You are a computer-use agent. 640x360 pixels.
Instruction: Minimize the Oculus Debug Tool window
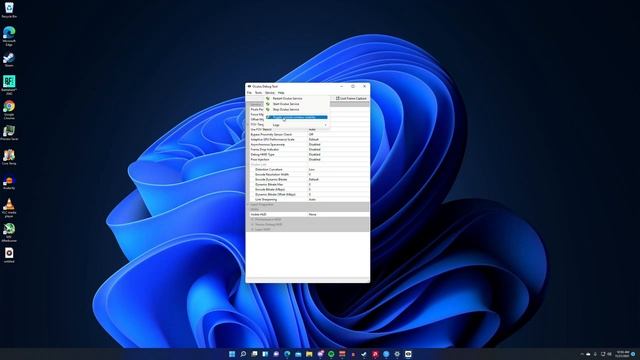point(342,87)
